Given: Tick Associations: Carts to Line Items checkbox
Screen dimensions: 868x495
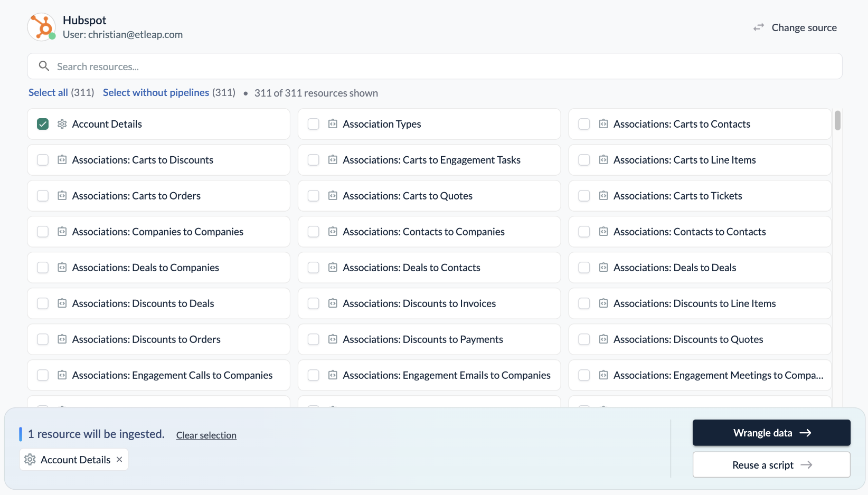Looking at the screenshot, I should pyautogui.click(x=584, y=160).
